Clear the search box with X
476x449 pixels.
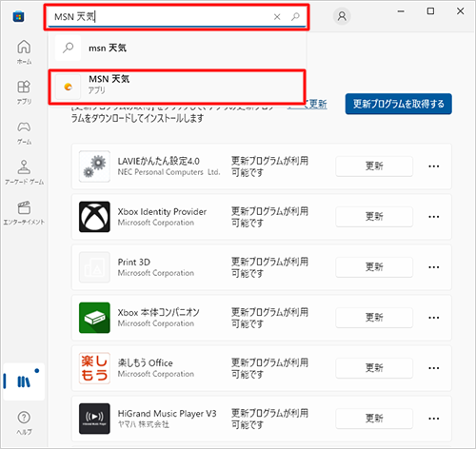(x=277, y=17)
